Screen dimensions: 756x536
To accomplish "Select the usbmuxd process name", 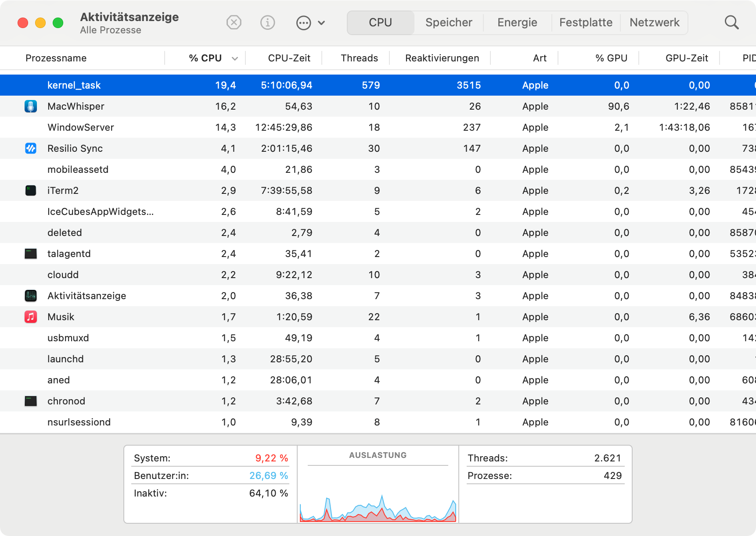I will click(x=68, y=338).
